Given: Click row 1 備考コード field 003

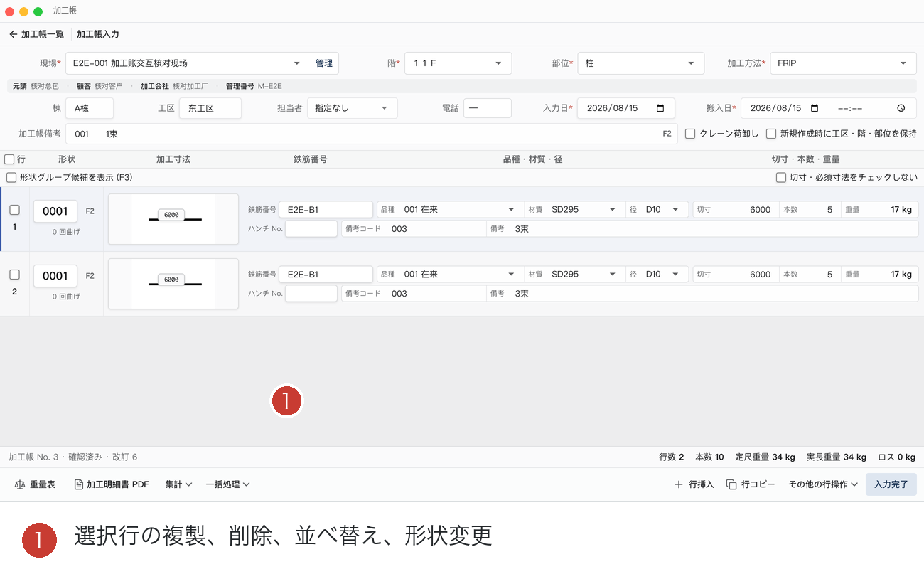Looking at the screenshot, I should point(414,229).
